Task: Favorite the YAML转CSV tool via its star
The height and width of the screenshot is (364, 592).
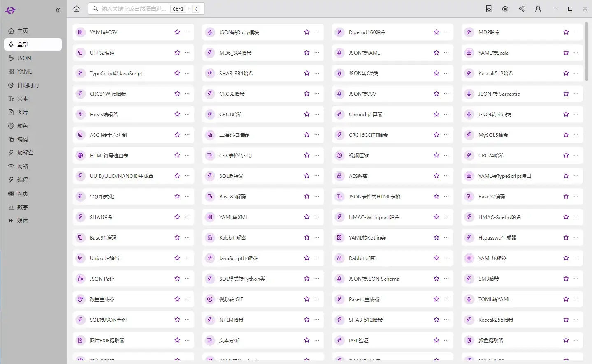Action: click(177, 32)
